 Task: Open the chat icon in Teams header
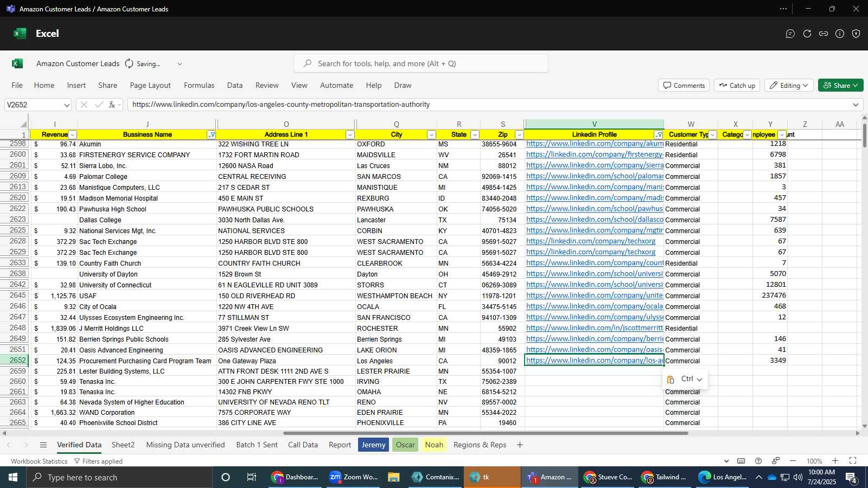point(790,34)
